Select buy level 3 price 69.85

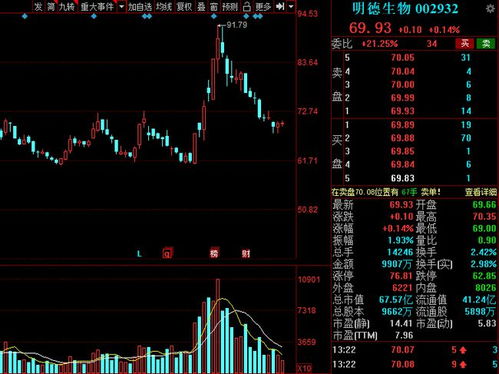[403, 151]
